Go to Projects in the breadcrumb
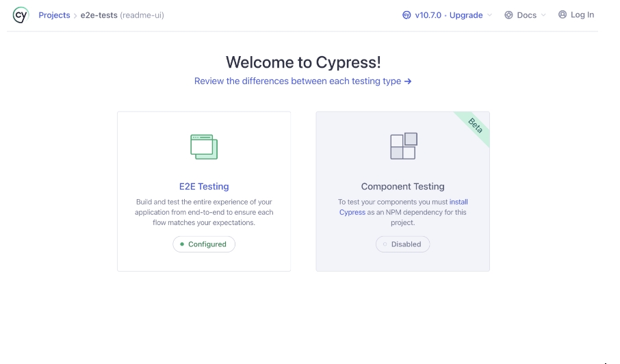 point(54,15)
